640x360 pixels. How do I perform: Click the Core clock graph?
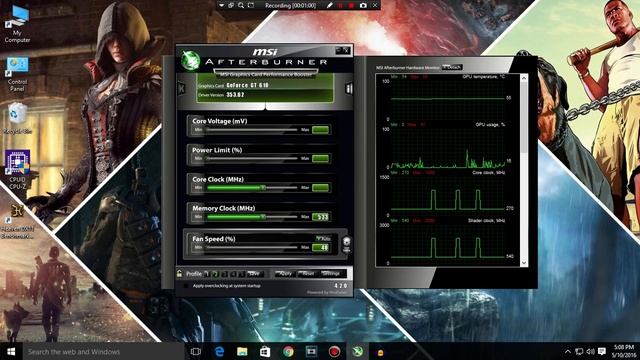click(x=448, y=196)
